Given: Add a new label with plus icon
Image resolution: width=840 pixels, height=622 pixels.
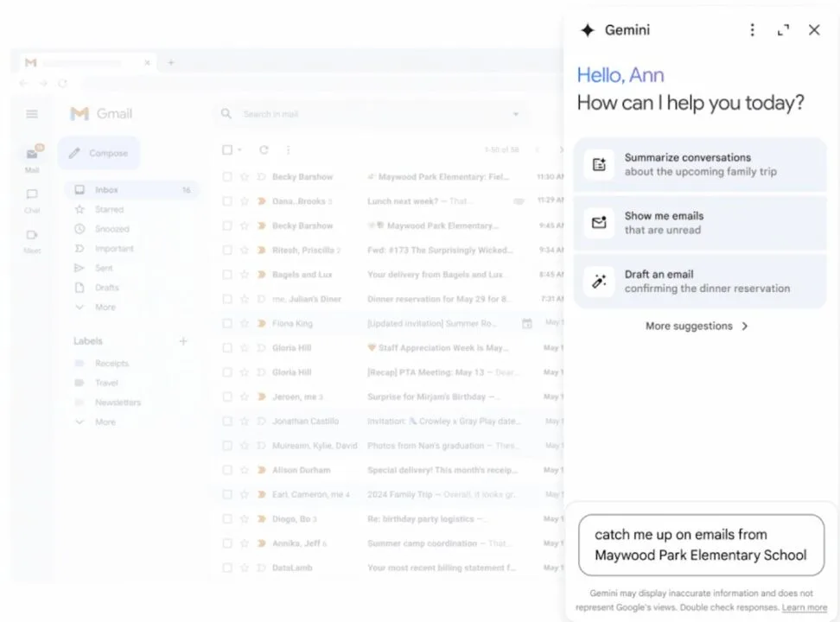Looking at the screenshot, I should point(183,341).
